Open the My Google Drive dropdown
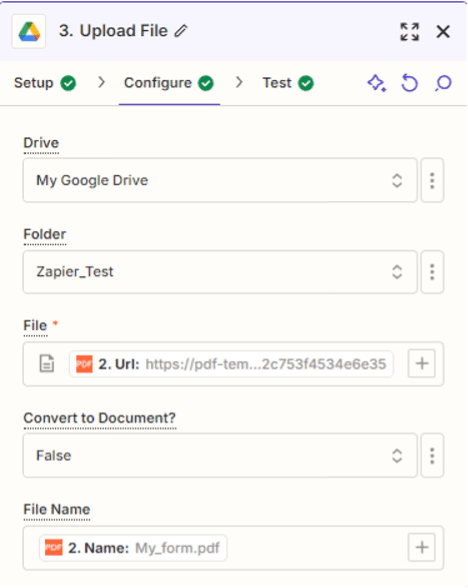Screen dimensions: 468x588 [x=220, y=180]
